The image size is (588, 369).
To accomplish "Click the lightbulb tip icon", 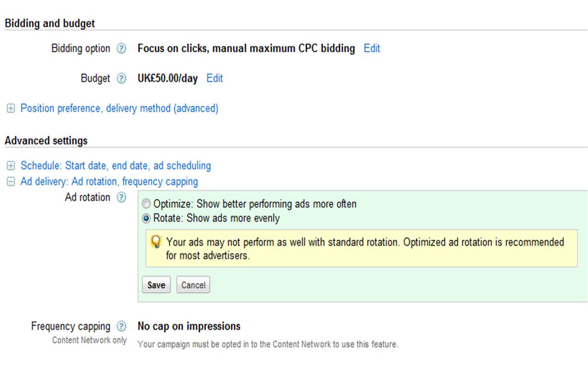I will pos(156,242).
